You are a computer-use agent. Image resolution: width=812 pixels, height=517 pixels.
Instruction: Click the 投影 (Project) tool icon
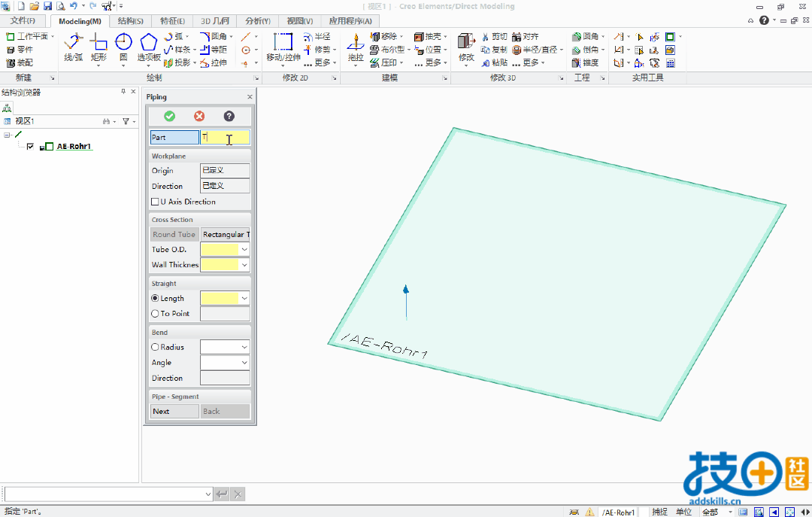coord(177,62)
